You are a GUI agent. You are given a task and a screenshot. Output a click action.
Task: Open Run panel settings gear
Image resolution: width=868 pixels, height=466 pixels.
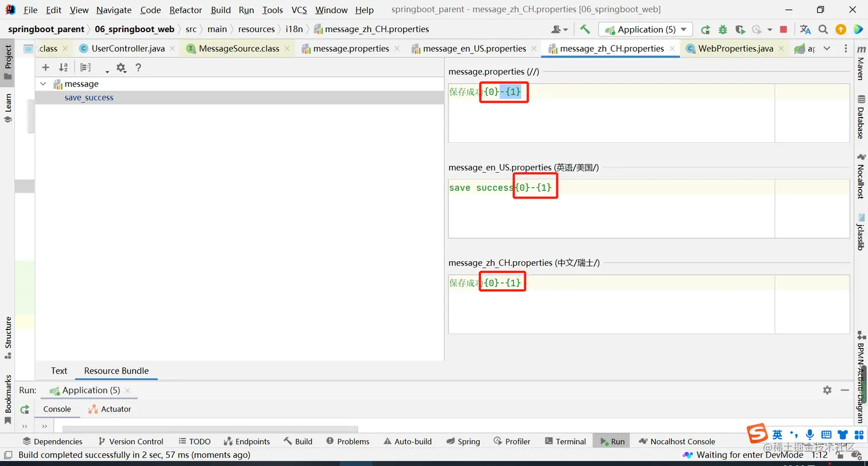point(827,390)
